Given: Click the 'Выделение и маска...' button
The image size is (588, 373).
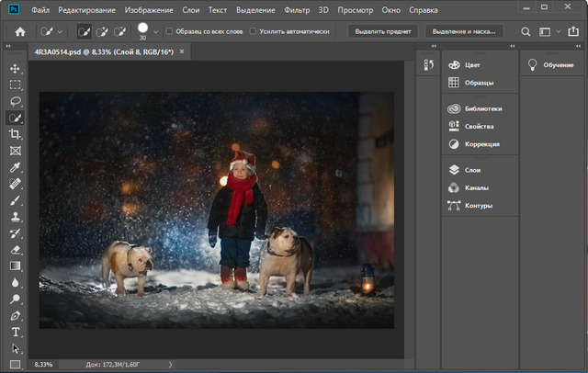Looking at the screenshot, I should 463,31.
